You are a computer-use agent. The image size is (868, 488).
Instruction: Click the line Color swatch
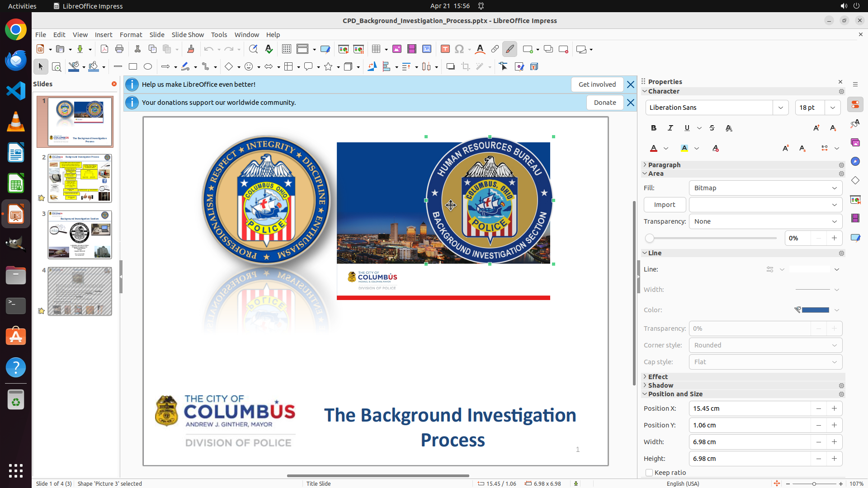815,310
